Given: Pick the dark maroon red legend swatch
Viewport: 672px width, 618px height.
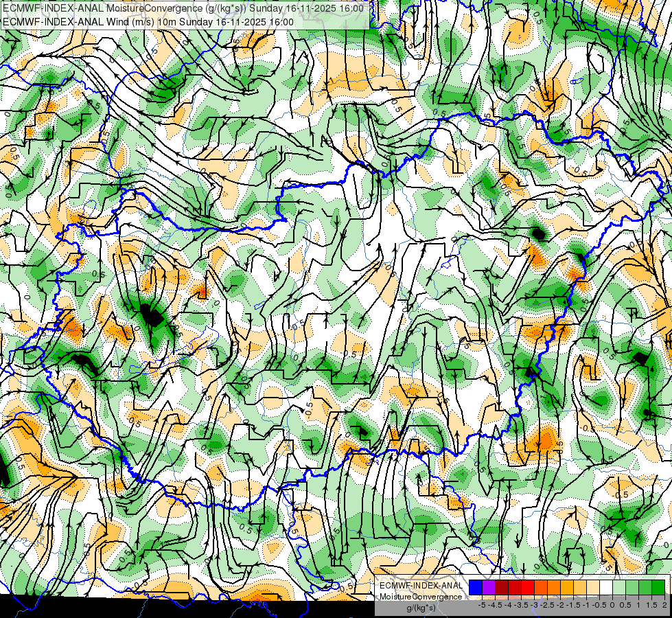Looking at the screenshot, I should tap(502, 588).
